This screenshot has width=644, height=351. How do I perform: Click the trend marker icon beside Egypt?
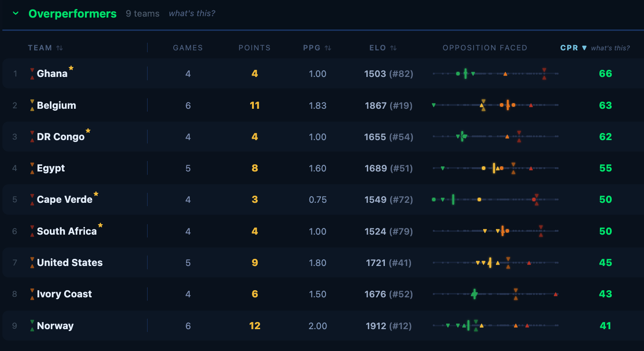pos(32,168)
